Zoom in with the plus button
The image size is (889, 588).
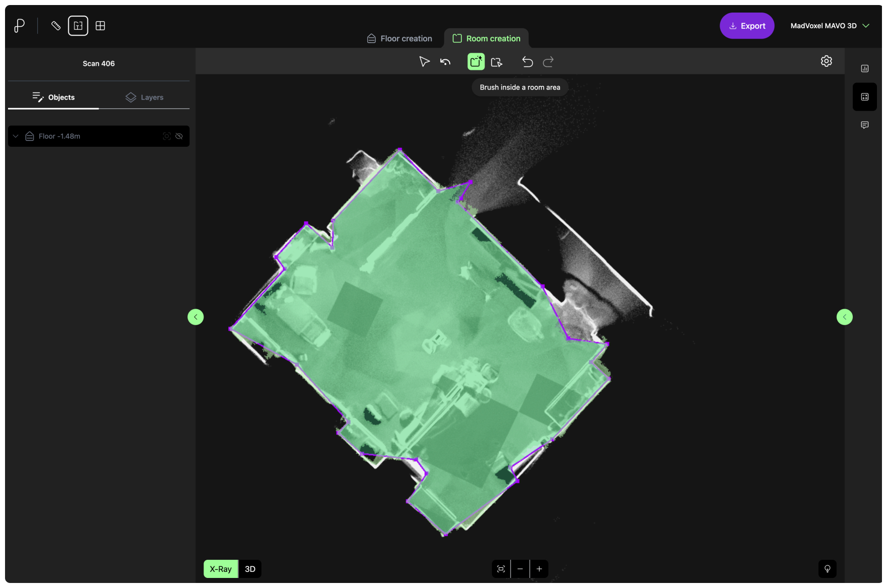539,569
